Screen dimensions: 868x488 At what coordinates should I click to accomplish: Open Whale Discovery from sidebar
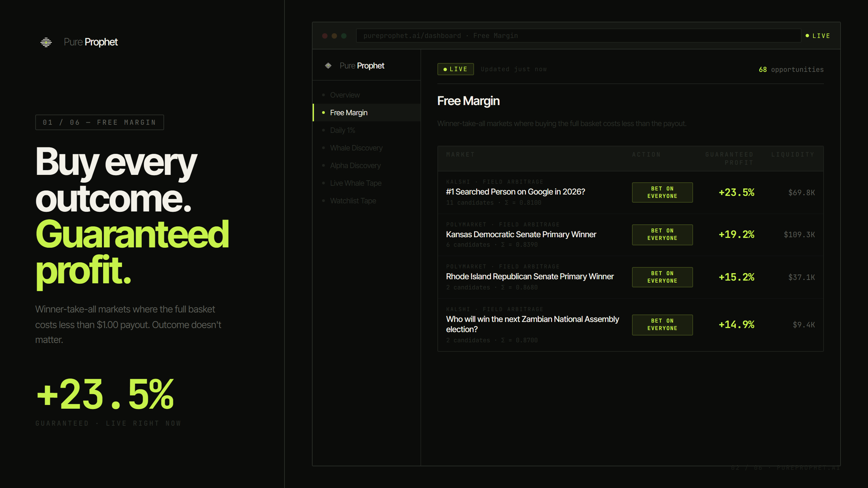coord(356,148)
